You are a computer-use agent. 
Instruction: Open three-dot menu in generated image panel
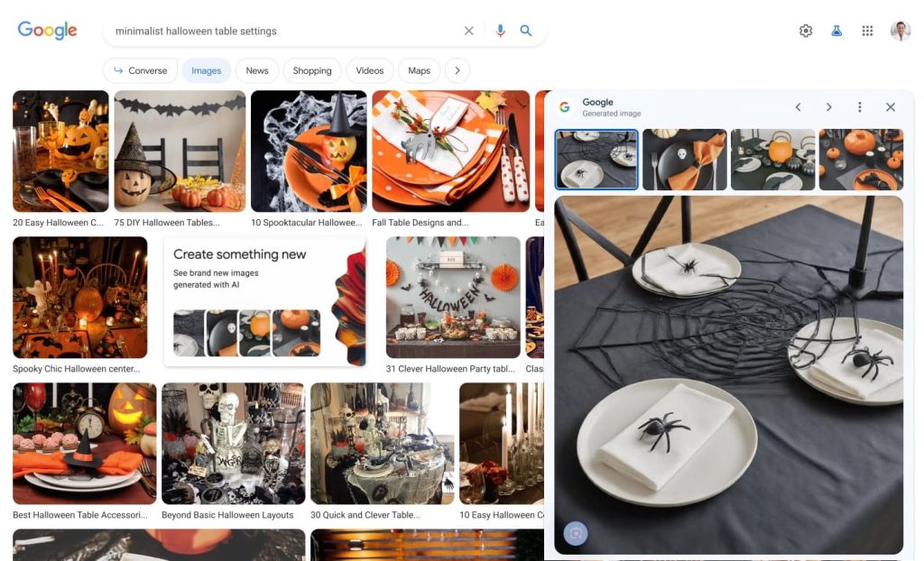pos(860,106)
